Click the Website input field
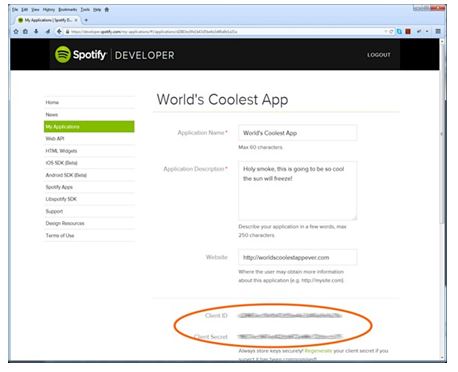The image size is (458, 372). coord(297,257)
